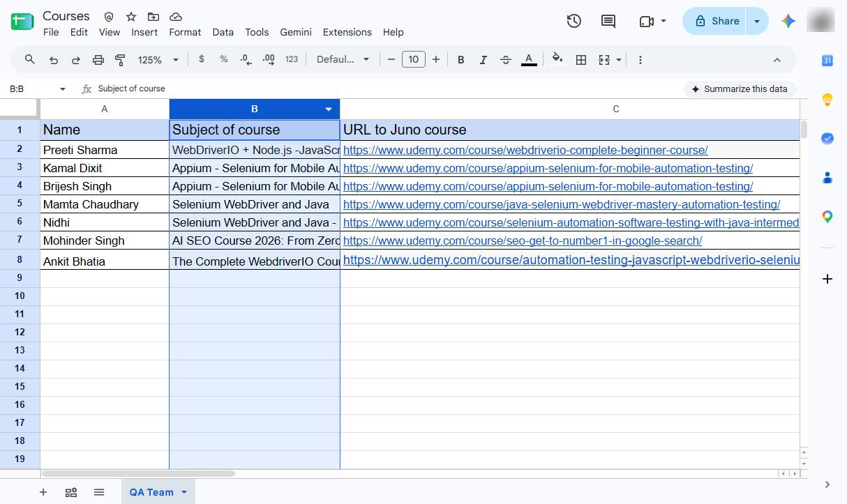
Task: Undo the last action
Action: (54, 60)
